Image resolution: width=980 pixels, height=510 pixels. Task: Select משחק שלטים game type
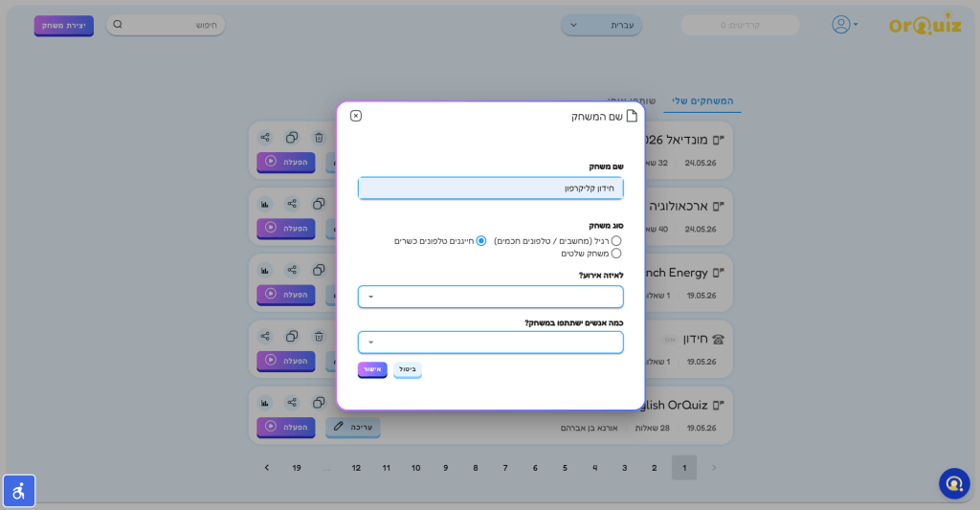point(616,254)
